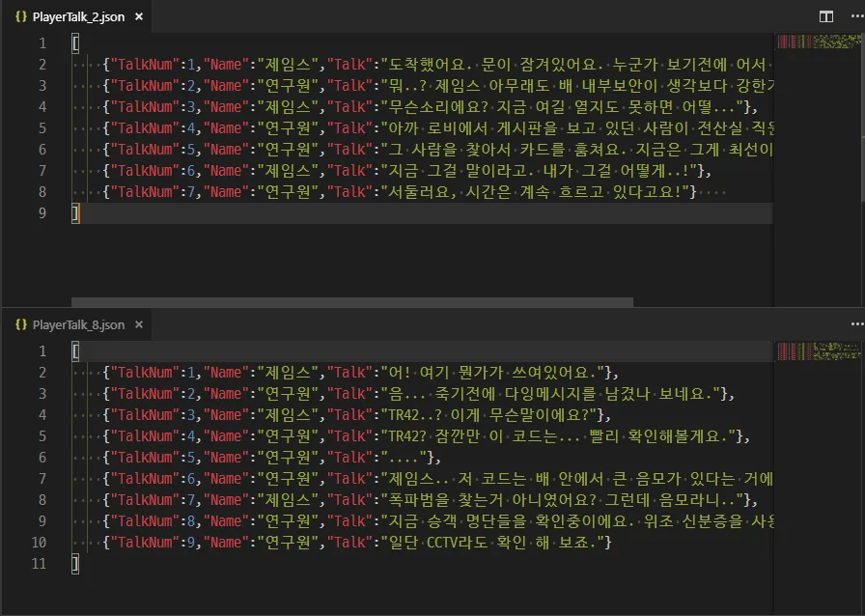Viewport: 865px width, 616px height.
Task: Click the JSON file icon on PlayerTalk_2.json tab
Action: coord(21,16)
